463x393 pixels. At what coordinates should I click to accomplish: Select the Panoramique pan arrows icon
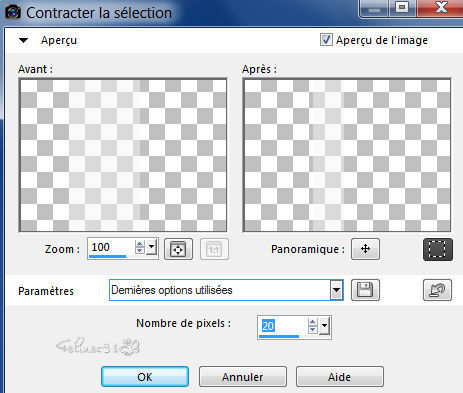pos(365,249)
